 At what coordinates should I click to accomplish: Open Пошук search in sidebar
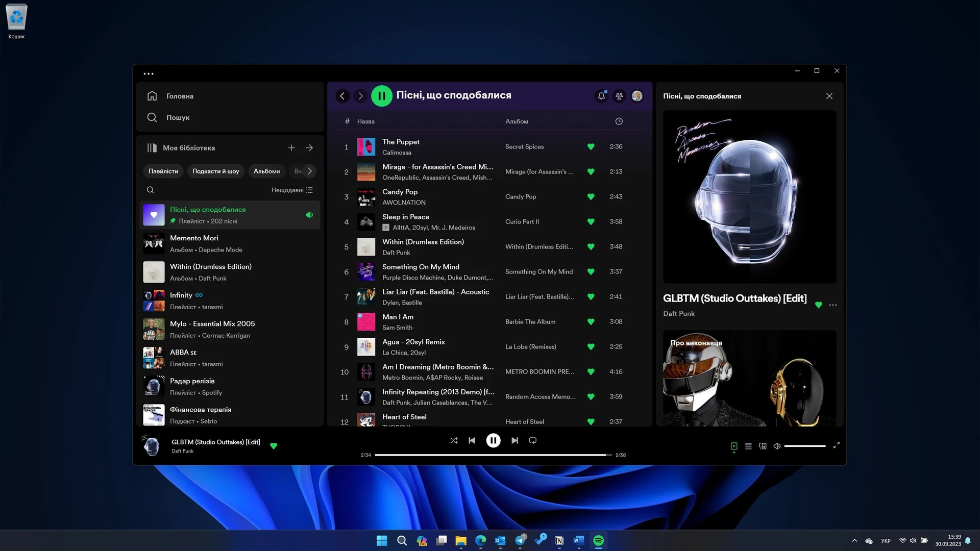pos(168,117)
